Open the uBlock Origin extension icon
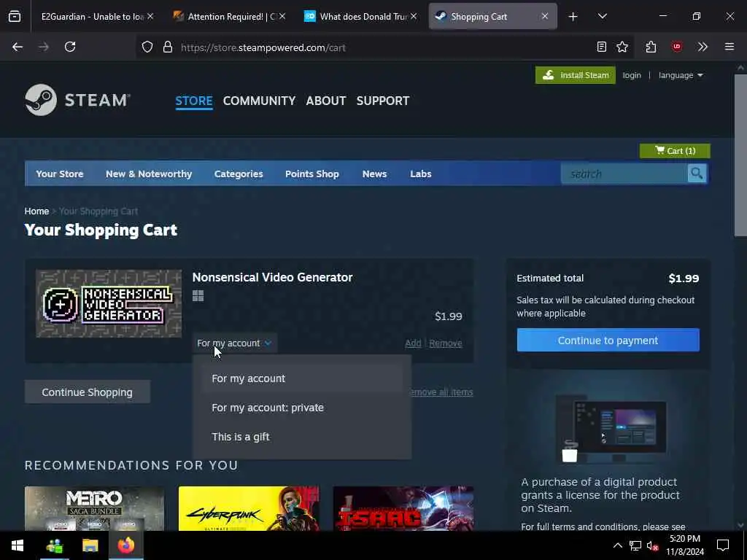 (676, 47)
